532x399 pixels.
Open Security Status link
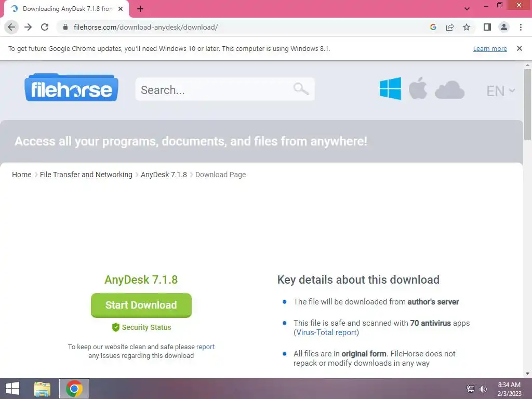pyautogui.click(x=147, y=327)
